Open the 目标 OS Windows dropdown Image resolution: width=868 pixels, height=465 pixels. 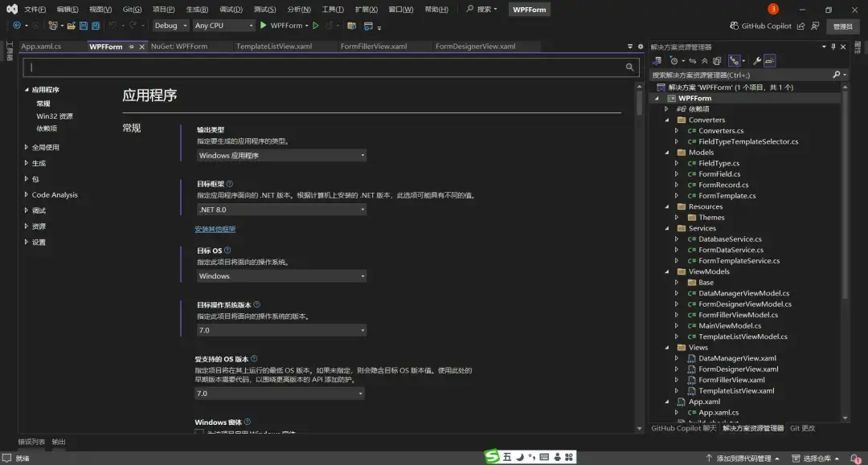pos(281,276)
